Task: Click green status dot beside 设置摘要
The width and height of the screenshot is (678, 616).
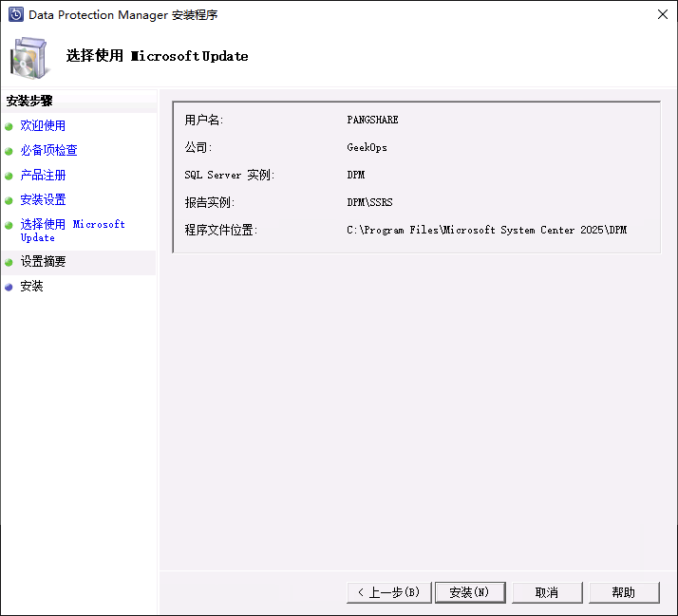Action: (9, 262)
